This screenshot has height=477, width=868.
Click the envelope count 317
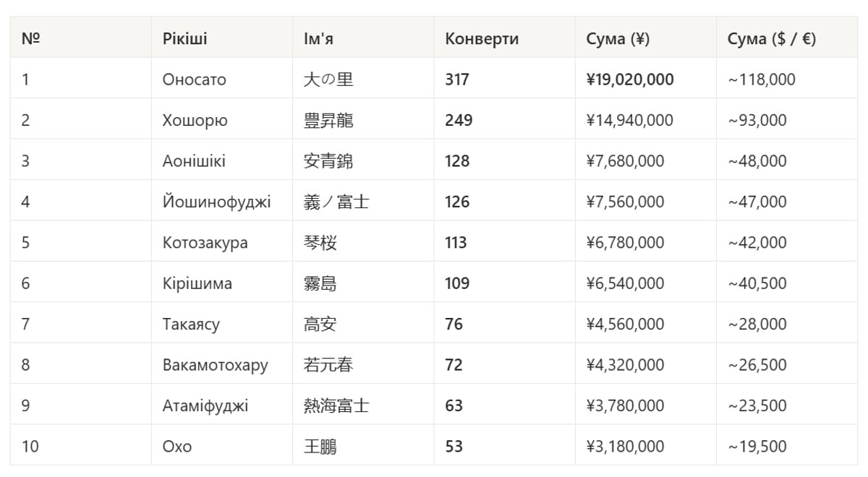coord(457,79)
